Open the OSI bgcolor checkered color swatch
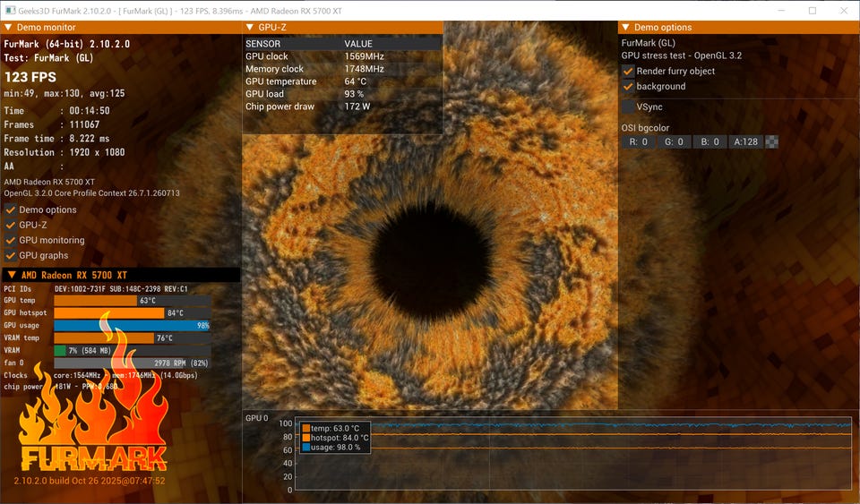 tap(771, 141)
